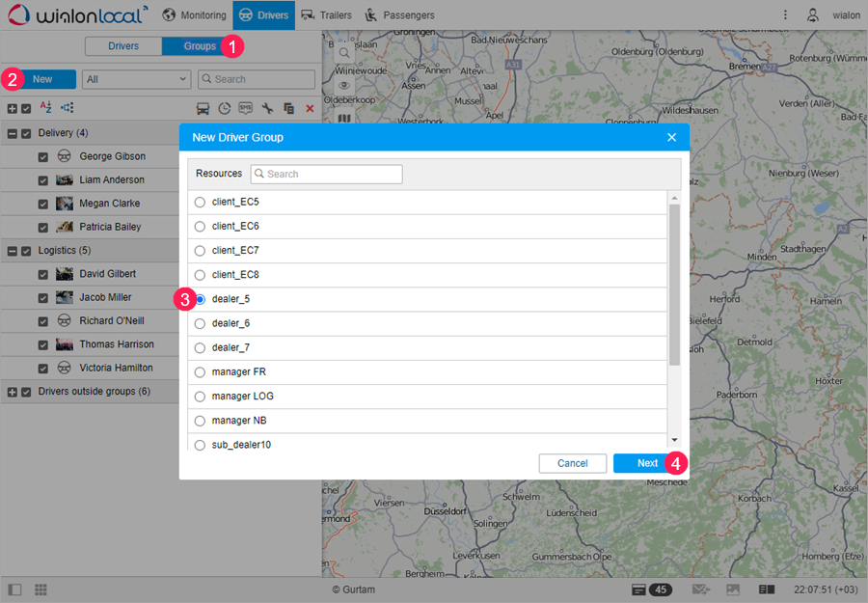Click the SMS icon in drivers toolbar
This screenshot has height=603, width=868.
(245, 109)
